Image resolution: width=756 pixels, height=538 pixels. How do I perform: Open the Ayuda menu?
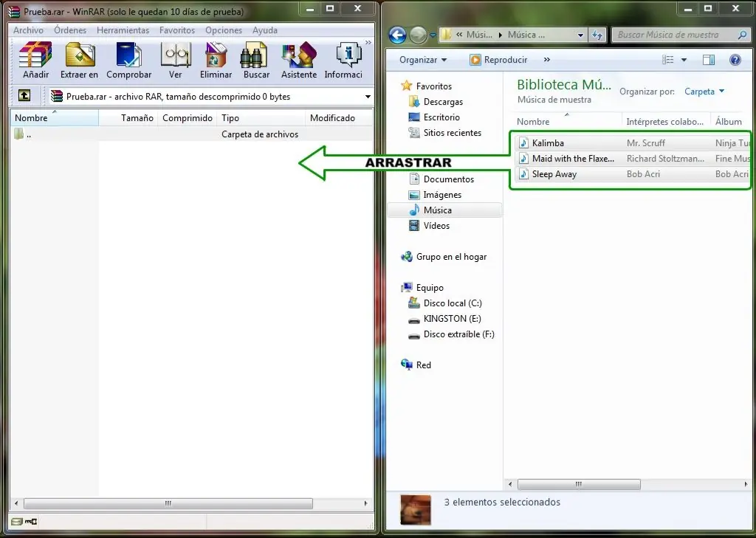click(x=265, y=30)
